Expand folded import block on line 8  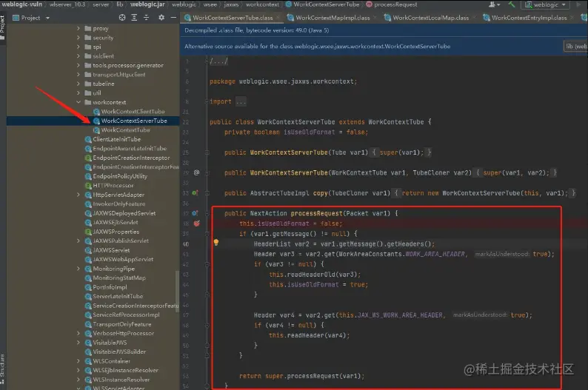click(x=241, y=101)
